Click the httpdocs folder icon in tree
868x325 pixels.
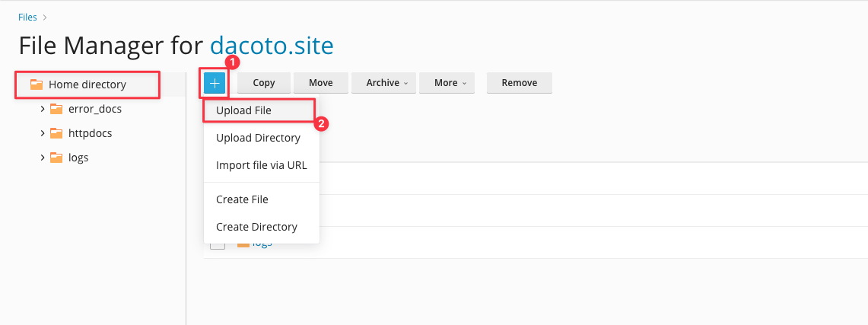pyautogui.click(x=56, y=133)
